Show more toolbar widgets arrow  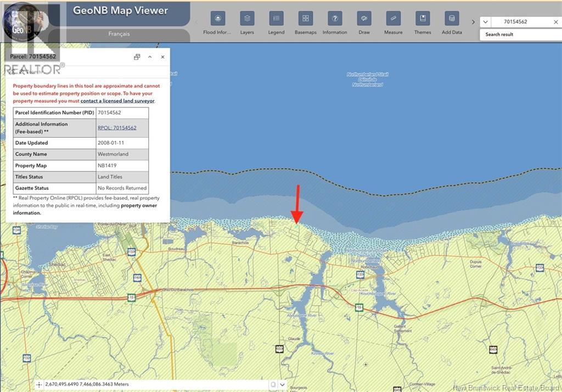tap(473, 22)
